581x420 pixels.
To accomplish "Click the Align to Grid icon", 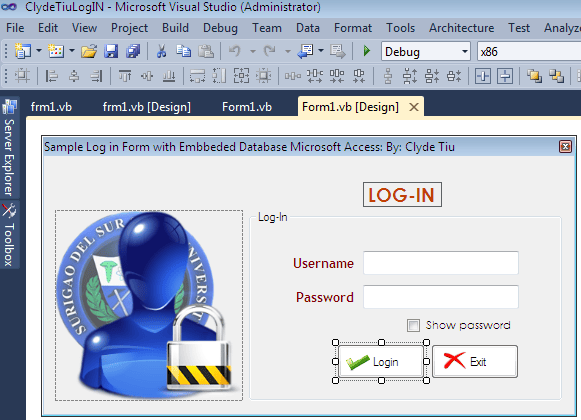I will tap(22, 76).
